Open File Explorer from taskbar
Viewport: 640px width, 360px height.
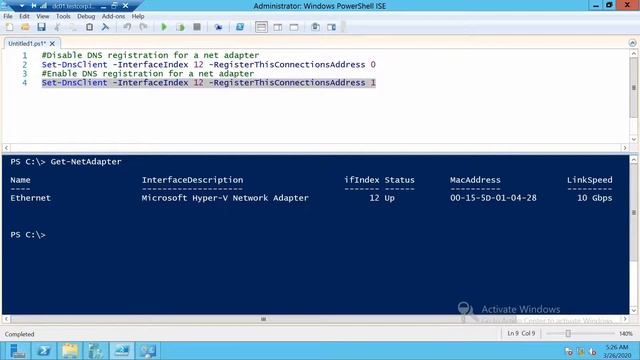click(70, 351)
